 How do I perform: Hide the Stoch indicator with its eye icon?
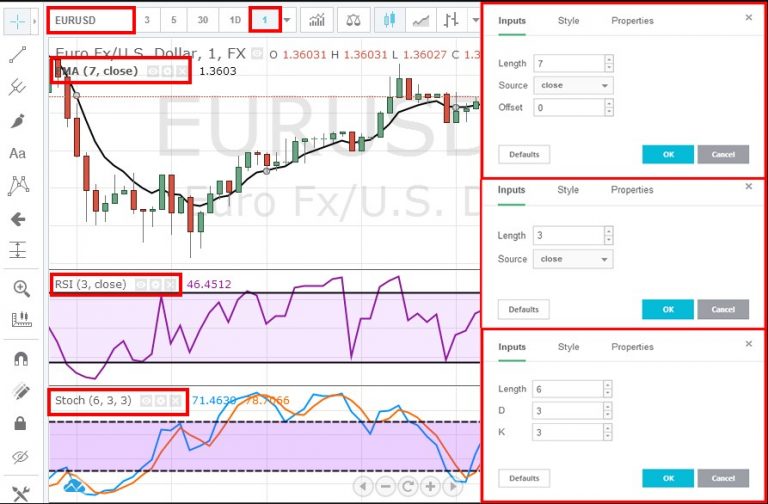click(146, 401)
